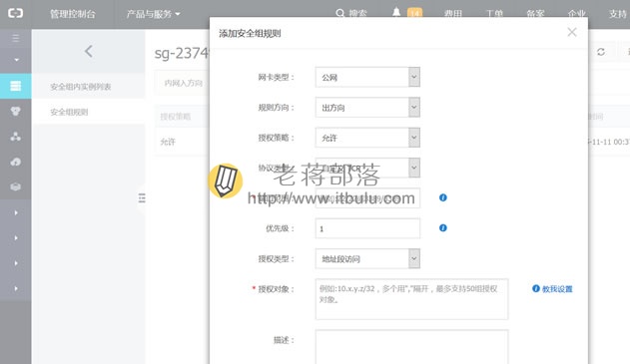Expand fourth collapsed sidebar group arrow

click(16, 288)
